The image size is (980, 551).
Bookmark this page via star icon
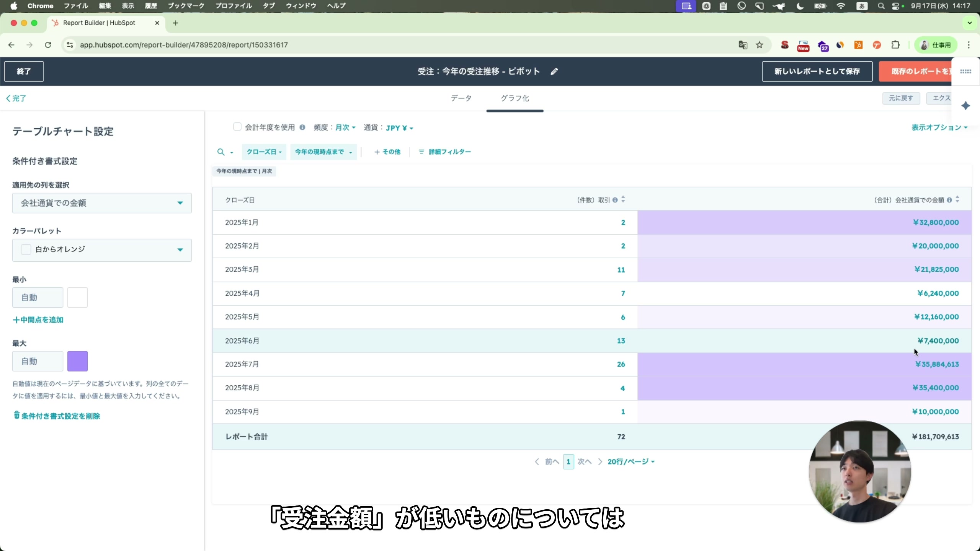coord(760,45)
